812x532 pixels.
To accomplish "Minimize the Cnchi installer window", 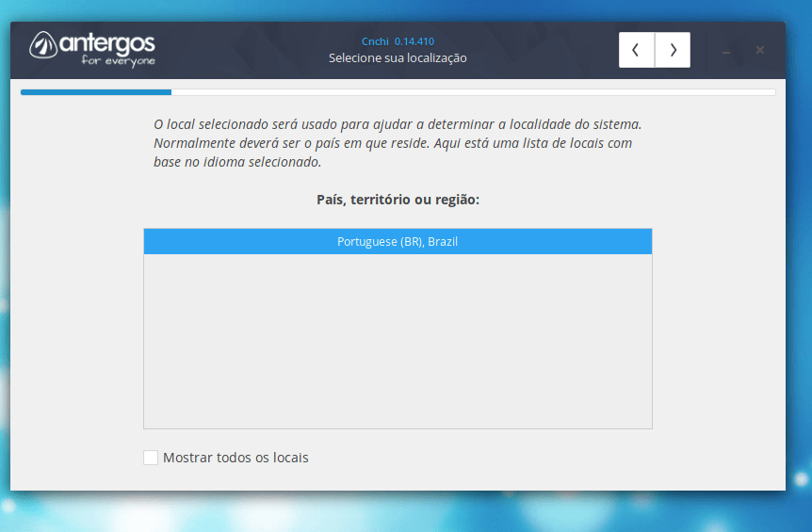I will (x=726, y=51).
